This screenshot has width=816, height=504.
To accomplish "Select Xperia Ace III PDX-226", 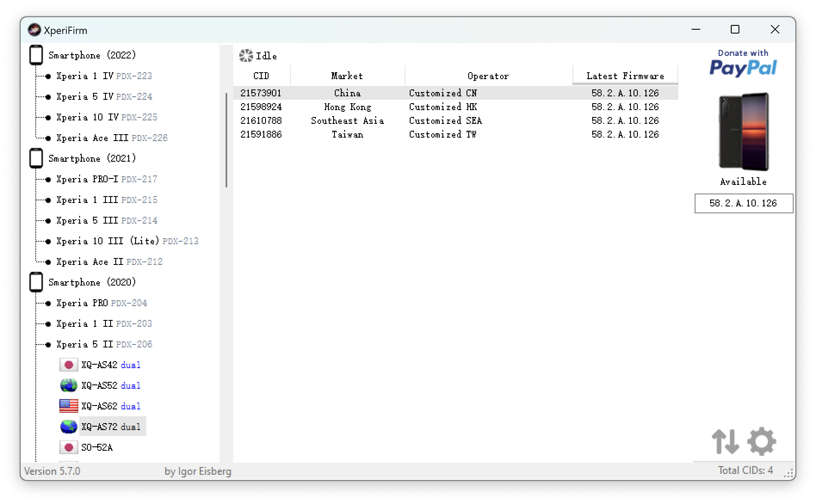I will click(112, 138).
